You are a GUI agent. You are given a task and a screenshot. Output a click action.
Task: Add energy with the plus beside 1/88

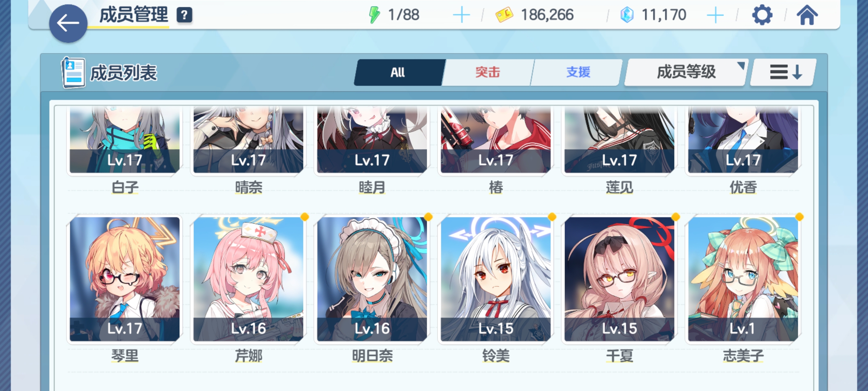461,15
